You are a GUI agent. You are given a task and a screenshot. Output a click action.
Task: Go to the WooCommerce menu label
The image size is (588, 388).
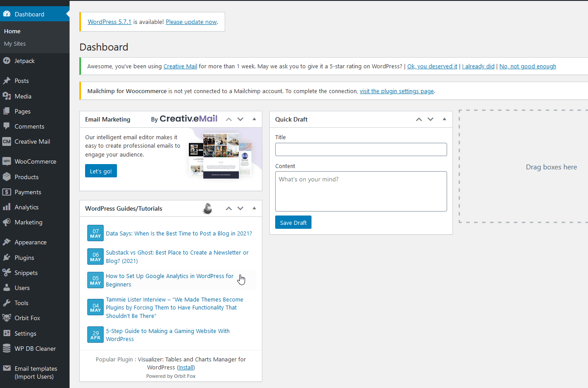pos(35,161)
